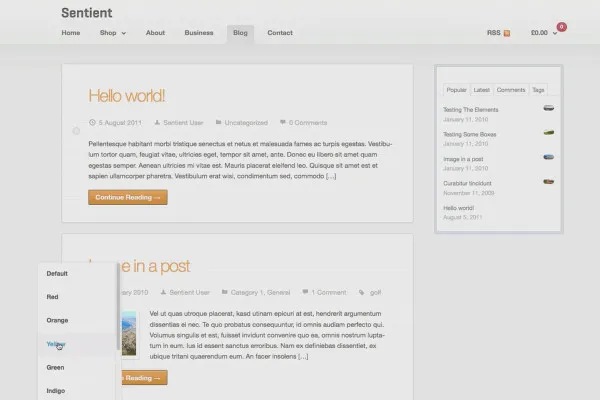Click the folder icon beside Uncategorized
Image resolution: width=600 pixels, height=400 pixels.
[x=218, y=122]
